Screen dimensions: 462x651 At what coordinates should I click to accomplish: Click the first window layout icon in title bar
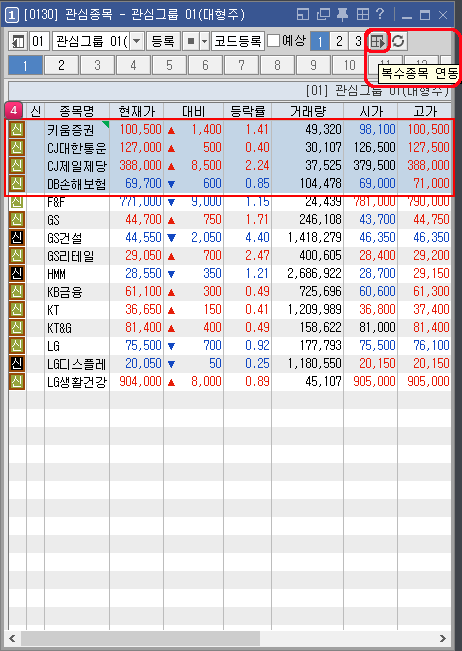coord(303,15)
